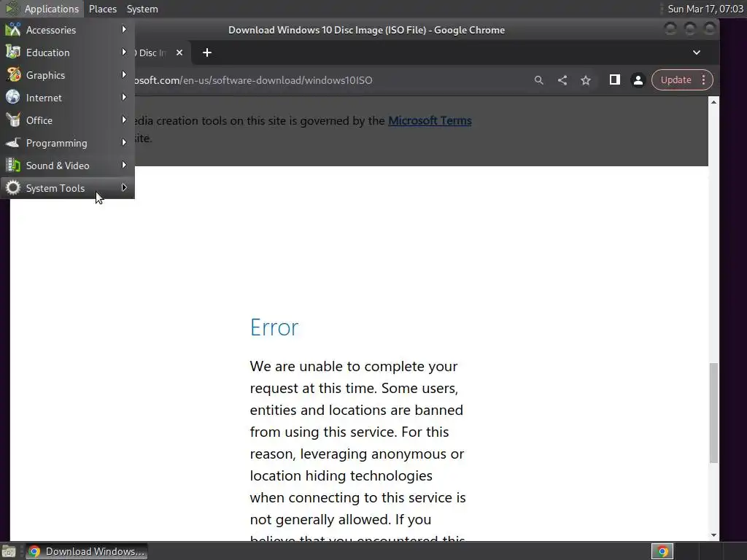Open the Programming submenu
Image resolution: width=747 pixels, height=560 pixels.
pos(67,143)
